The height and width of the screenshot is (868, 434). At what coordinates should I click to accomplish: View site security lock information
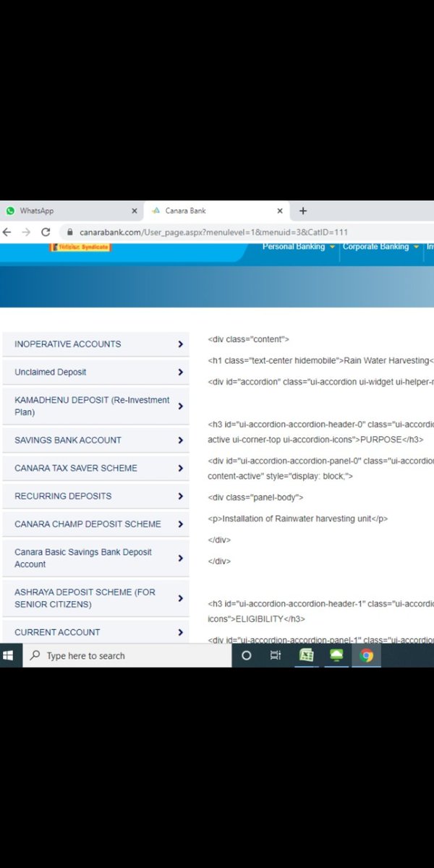click(x=70, y=232)
